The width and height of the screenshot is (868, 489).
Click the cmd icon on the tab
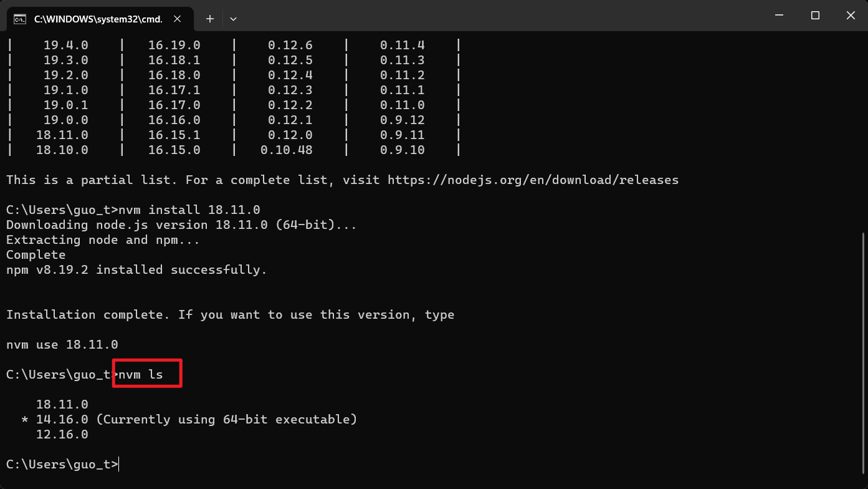click(x=20, y=19)
